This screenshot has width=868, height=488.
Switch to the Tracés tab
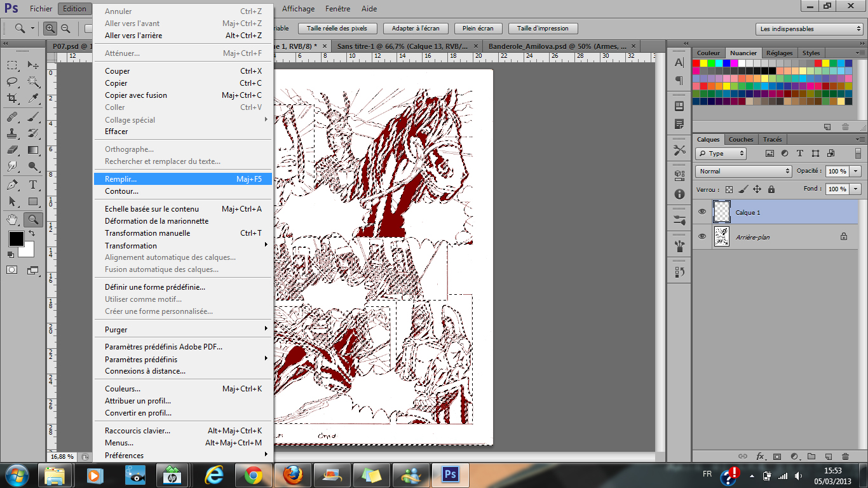click(x=772, y=140)
